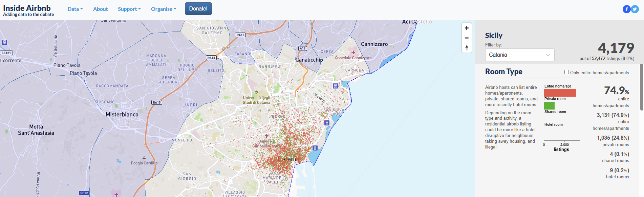This screenshot has height=197, width=644.
Task: Click the side panel vertical scrollbar
Action: (642, 87)
